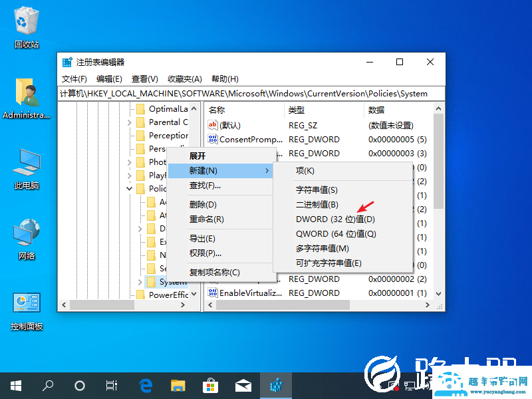Open 文件(F) menu

(74, 79)
